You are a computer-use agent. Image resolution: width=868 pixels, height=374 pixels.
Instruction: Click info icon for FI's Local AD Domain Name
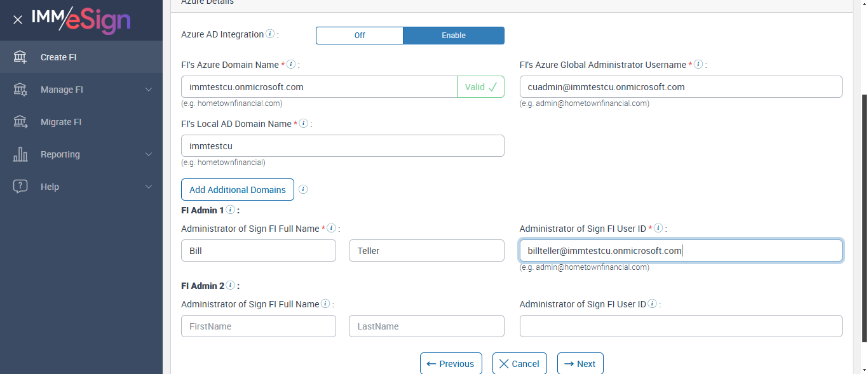pos(304,123)
